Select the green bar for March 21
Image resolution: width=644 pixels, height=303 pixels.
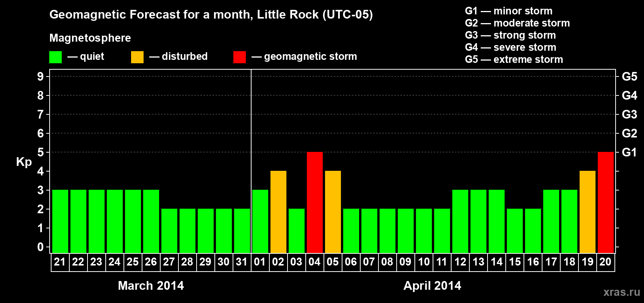(60, 221)
